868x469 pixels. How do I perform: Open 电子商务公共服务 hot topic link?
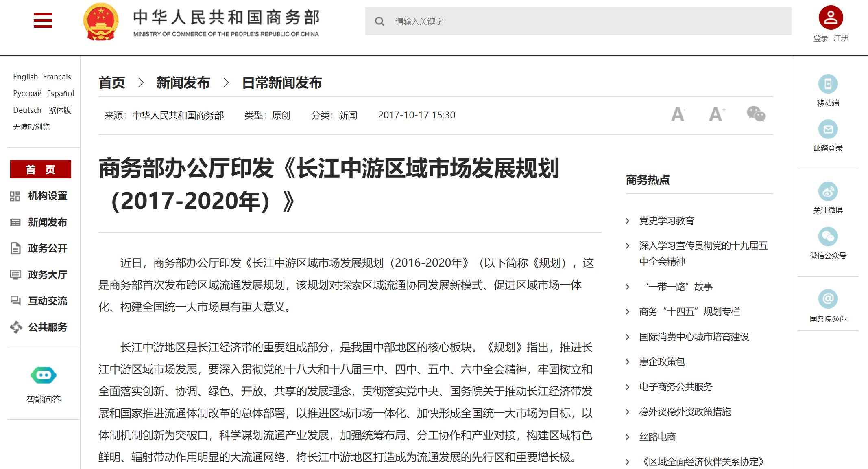tap(676, 387)
